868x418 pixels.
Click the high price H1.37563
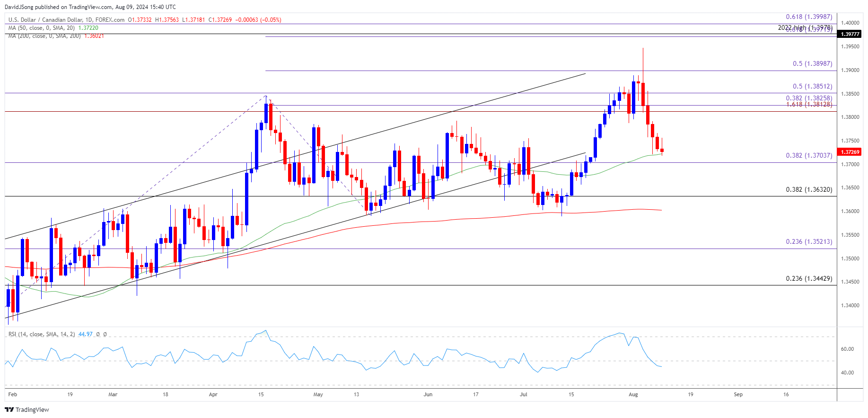pos(167,20)
